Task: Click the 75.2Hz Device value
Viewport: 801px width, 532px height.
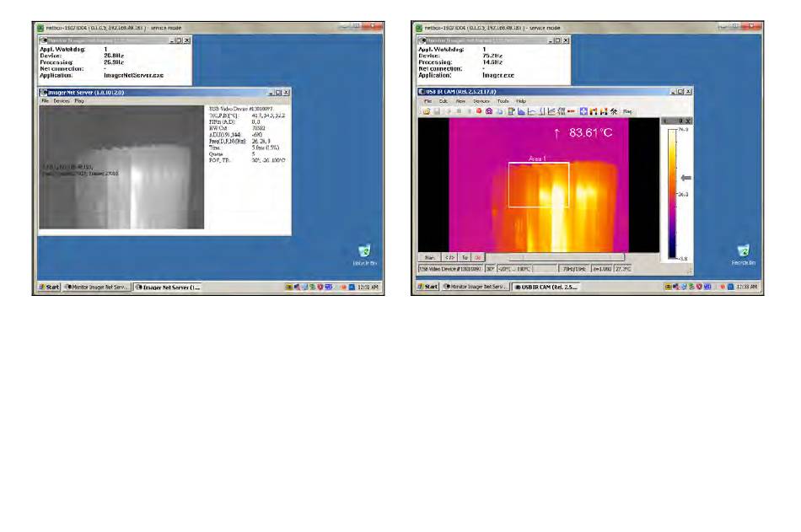Action: [492, 56]
